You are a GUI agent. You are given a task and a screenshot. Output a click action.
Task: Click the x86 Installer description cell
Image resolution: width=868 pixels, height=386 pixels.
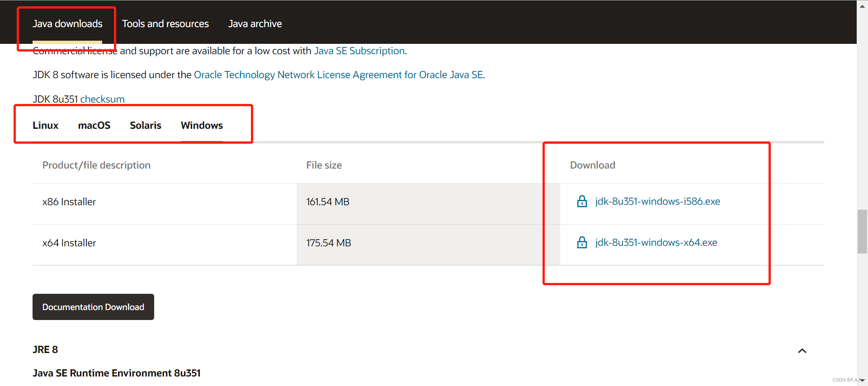[x=165, y=204]
